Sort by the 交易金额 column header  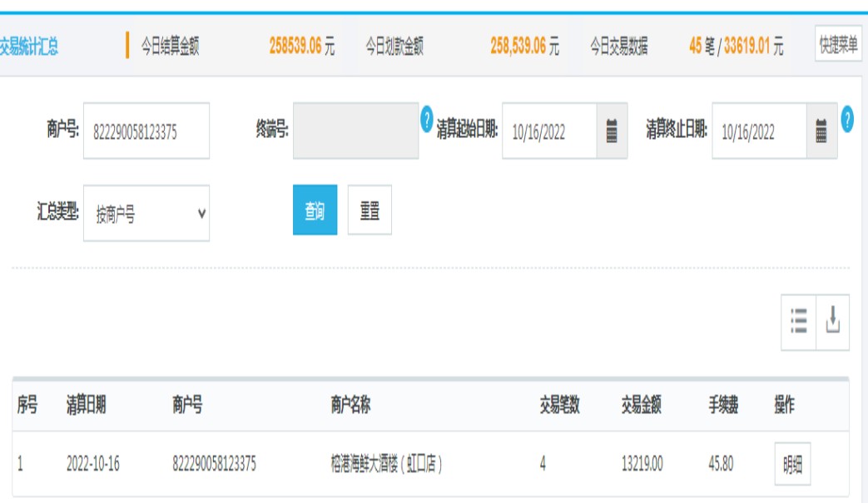coord(641,405)
